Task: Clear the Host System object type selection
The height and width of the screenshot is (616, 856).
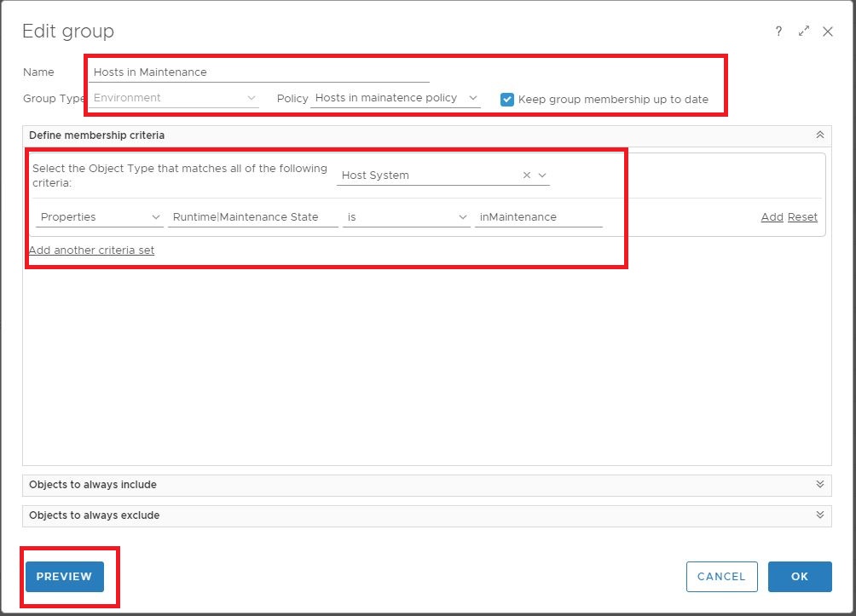Action: (526, 176)
